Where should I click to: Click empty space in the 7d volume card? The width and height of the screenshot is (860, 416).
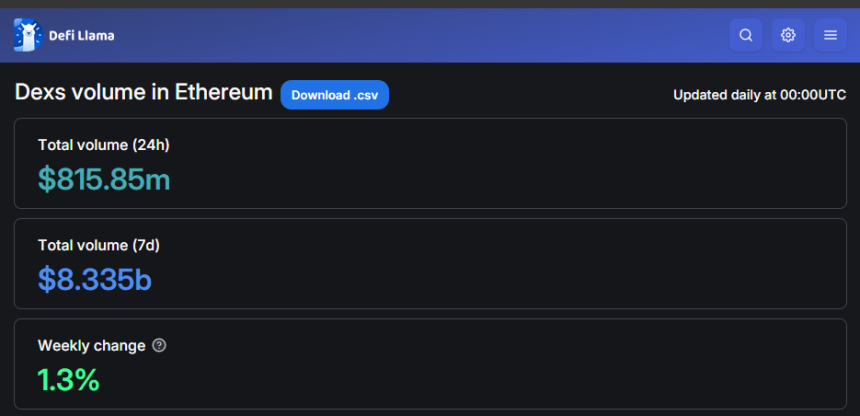point(550,265)
